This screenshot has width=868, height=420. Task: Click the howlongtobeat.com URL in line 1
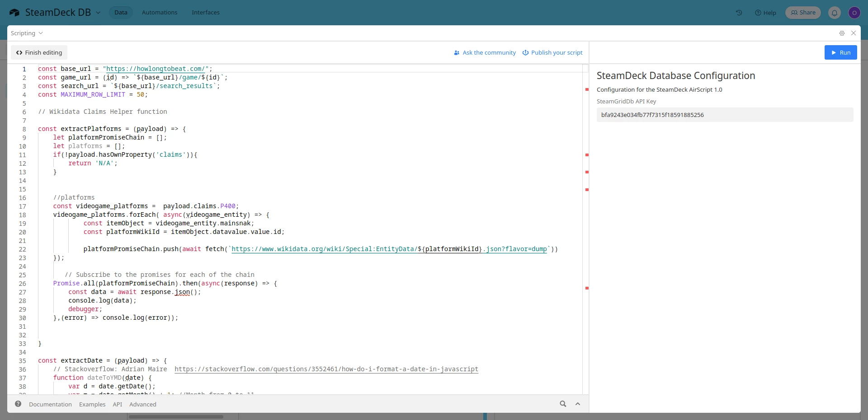[155, 69]
